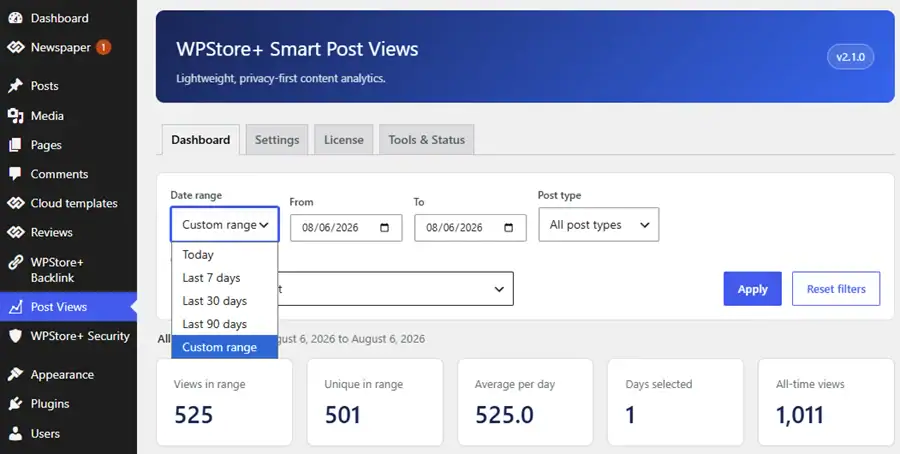This screenshot has width=900, height=454.
Task: Click the Comments speech bubble icon
Action: point(15,174)
